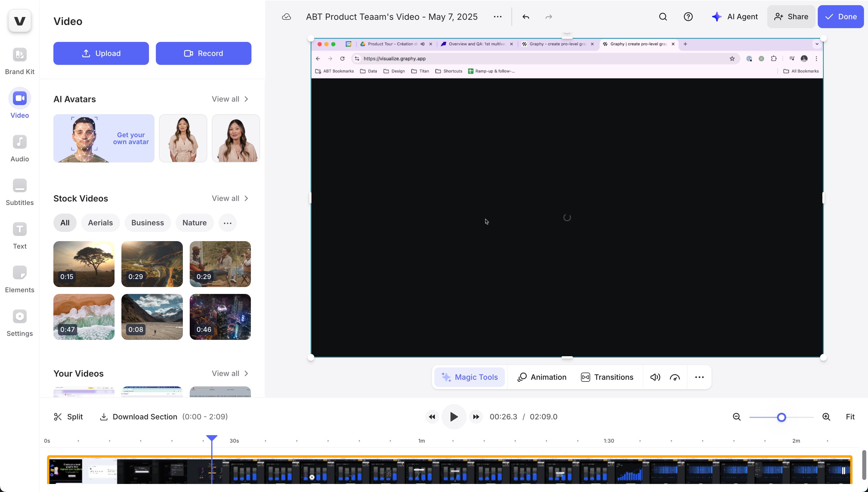Click the canvas top-left resize handle
The image size is (868, 492).
(x=311, y=38)
